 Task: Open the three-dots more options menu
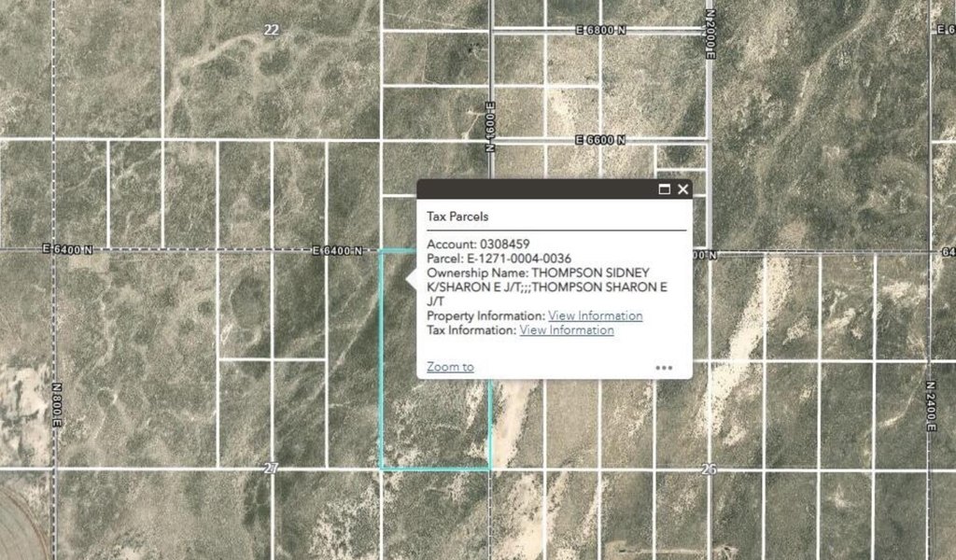click(x=664, y=368)
